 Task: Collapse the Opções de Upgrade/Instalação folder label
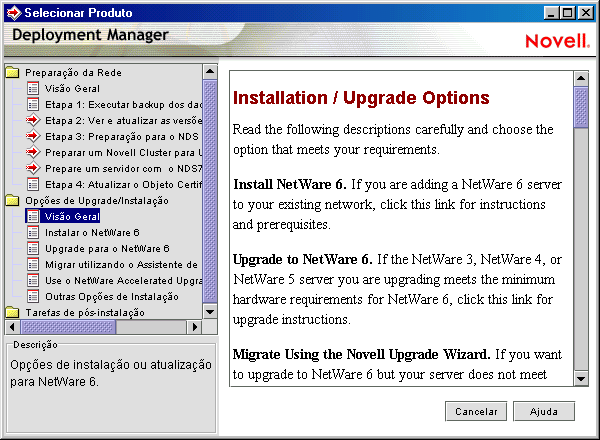(97, 200)
